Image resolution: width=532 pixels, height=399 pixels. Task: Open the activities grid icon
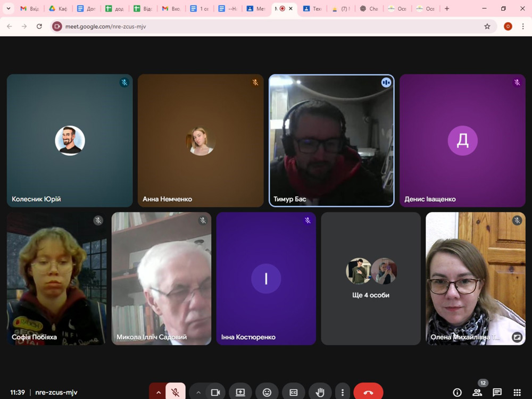pos(517,393)
